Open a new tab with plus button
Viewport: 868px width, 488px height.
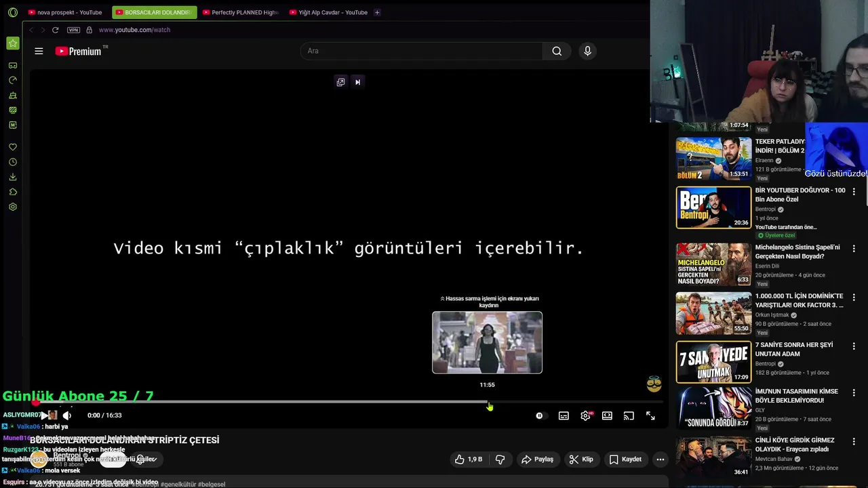coord(377,12)
